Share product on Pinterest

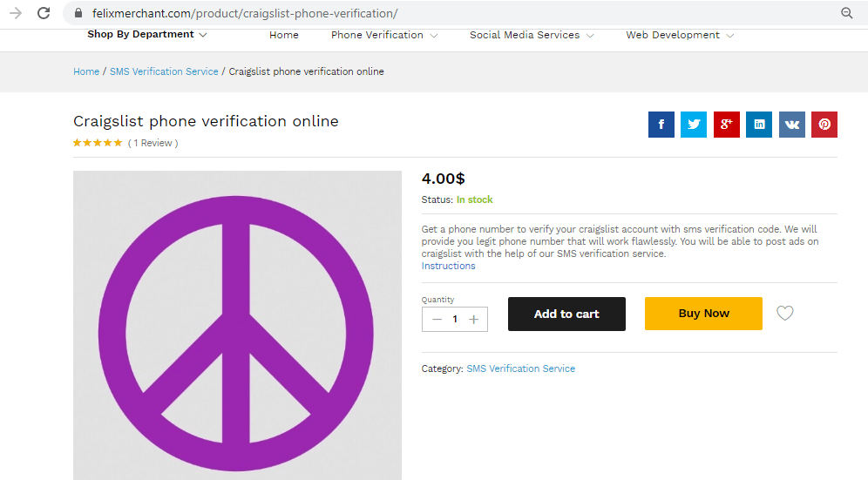[x=824, y=125]
